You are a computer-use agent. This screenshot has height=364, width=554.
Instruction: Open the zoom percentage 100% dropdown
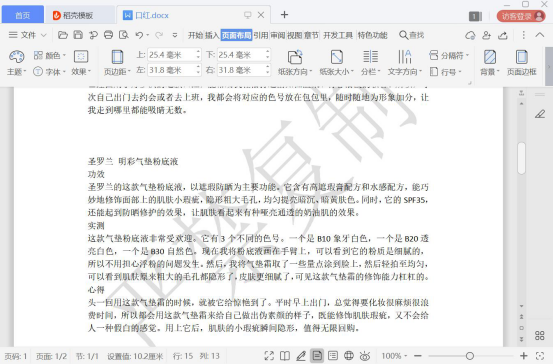(394, 356)
